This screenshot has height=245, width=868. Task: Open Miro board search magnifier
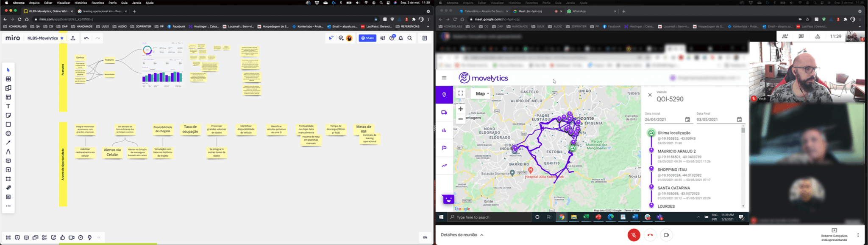(x=410, y=38)
